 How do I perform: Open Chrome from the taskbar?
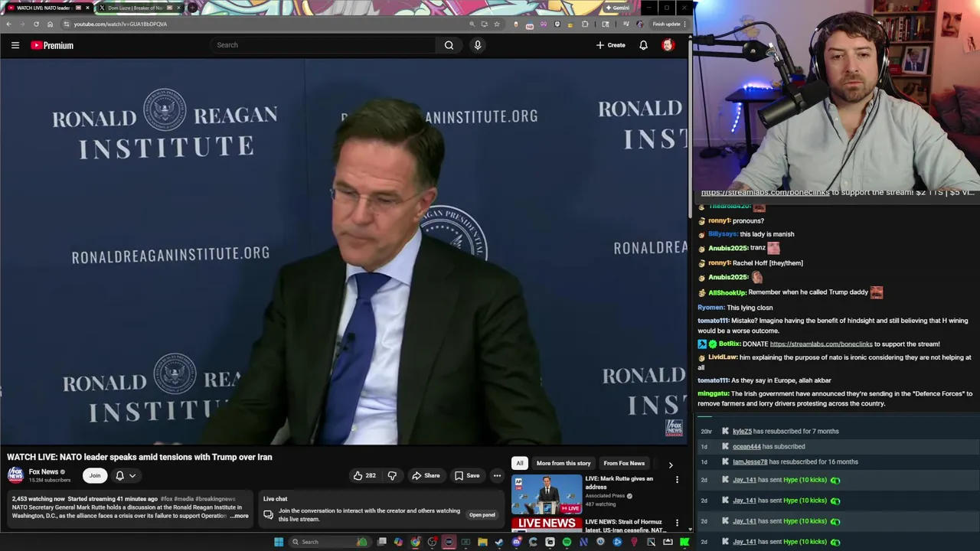(x=415, y=542)
